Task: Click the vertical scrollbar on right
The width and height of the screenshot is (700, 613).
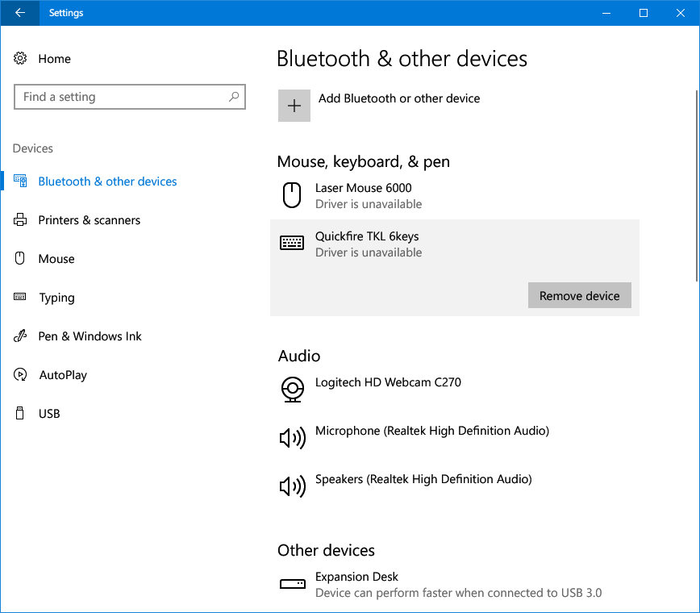Action: (697, 186)
